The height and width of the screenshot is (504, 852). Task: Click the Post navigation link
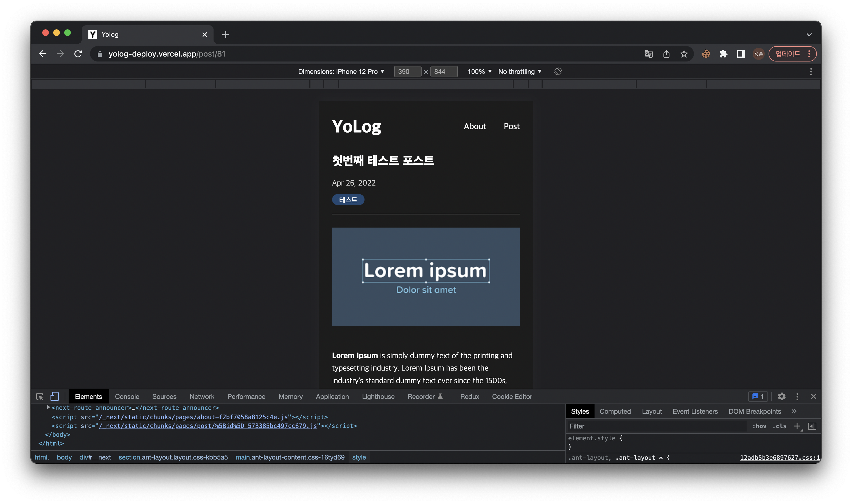pos(511,126)
